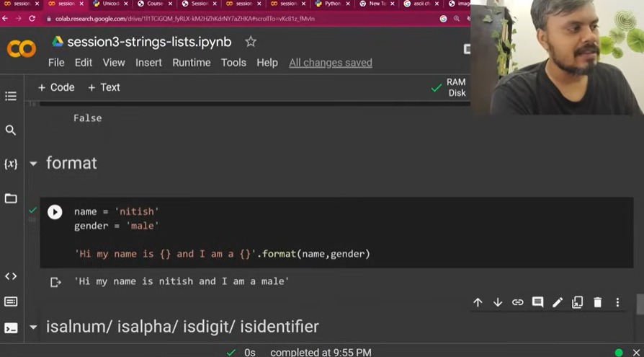Click the pencil edit icon in cell toolbar
This screenshot has width=644, height=357.
click(x=558, y=302)
